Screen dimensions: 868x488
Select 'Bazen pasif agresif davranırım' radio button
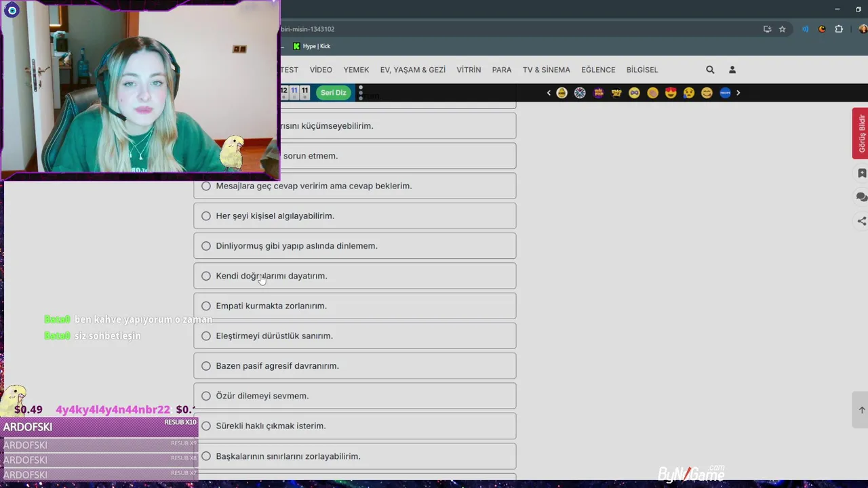[206, 366]
